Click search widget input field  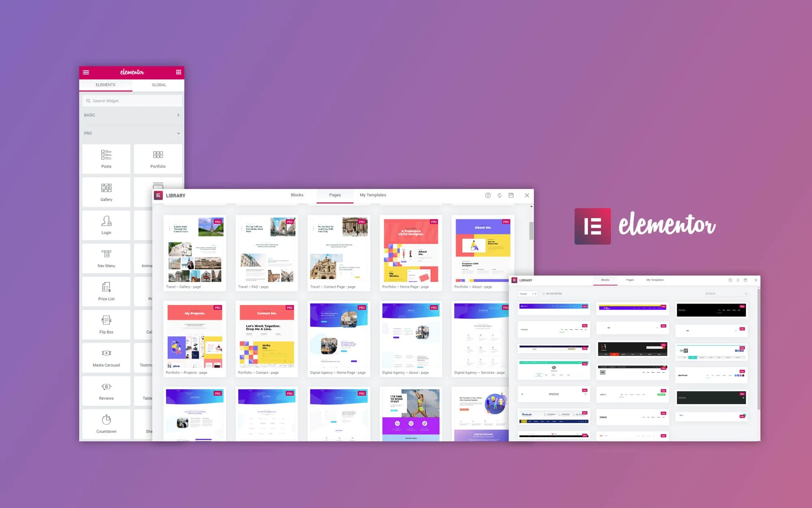132,101
